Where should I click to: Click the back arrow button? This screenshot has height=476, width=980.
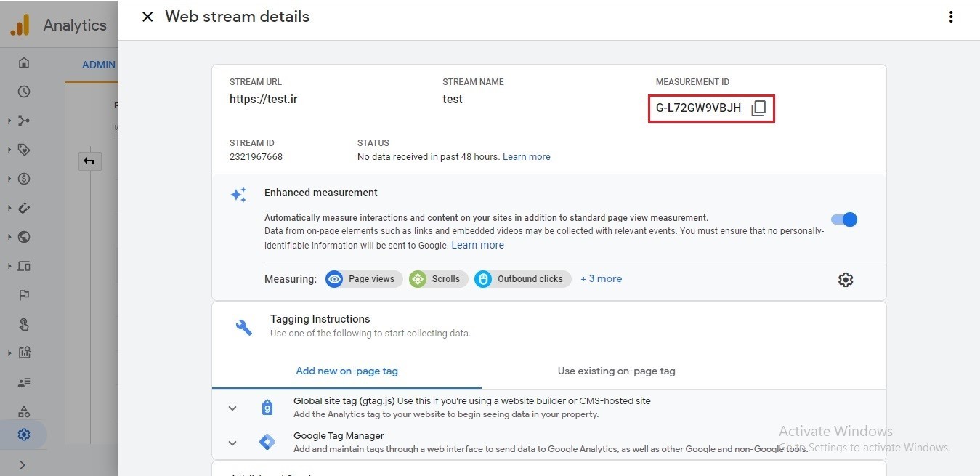point(89,161)
